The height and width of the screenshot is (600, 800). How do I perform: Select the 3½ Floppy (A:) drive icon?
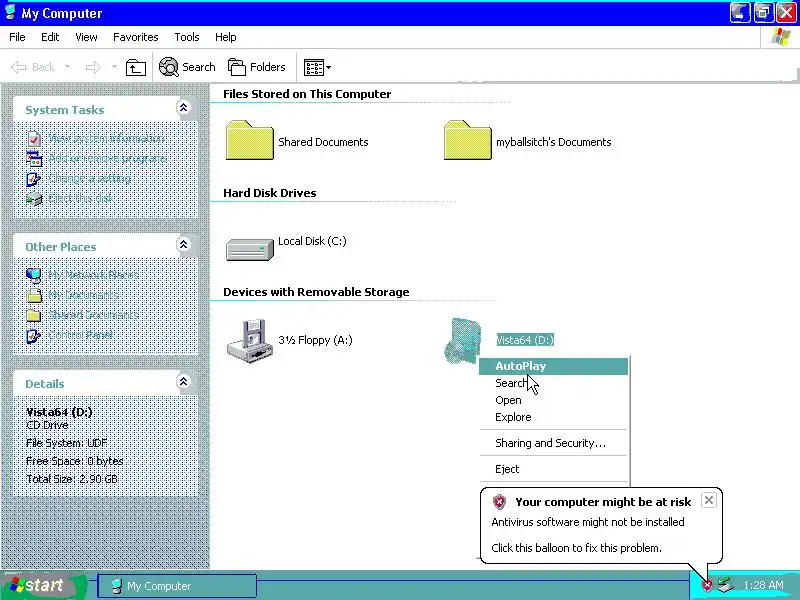248,341
